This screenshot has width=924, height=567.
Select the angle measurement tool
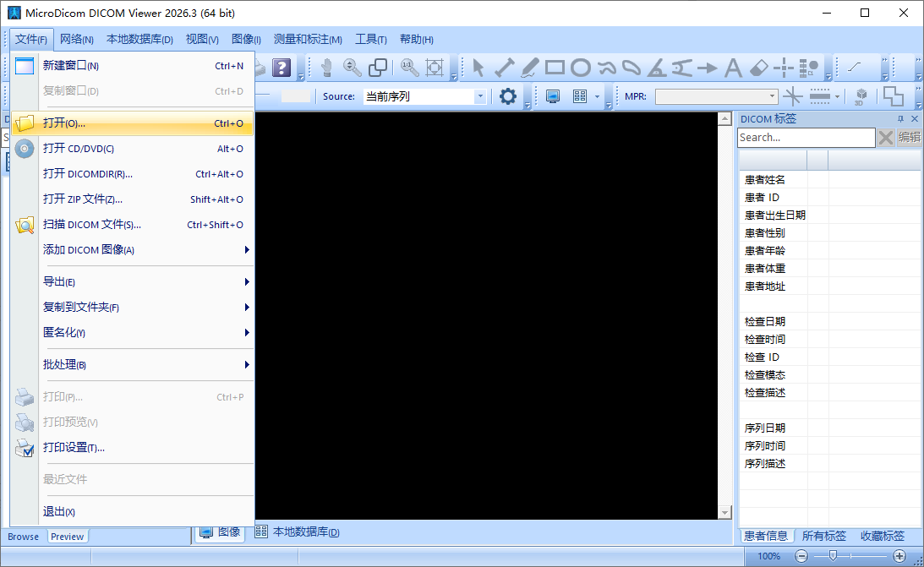pyautogui.click(x=657, y=68)
